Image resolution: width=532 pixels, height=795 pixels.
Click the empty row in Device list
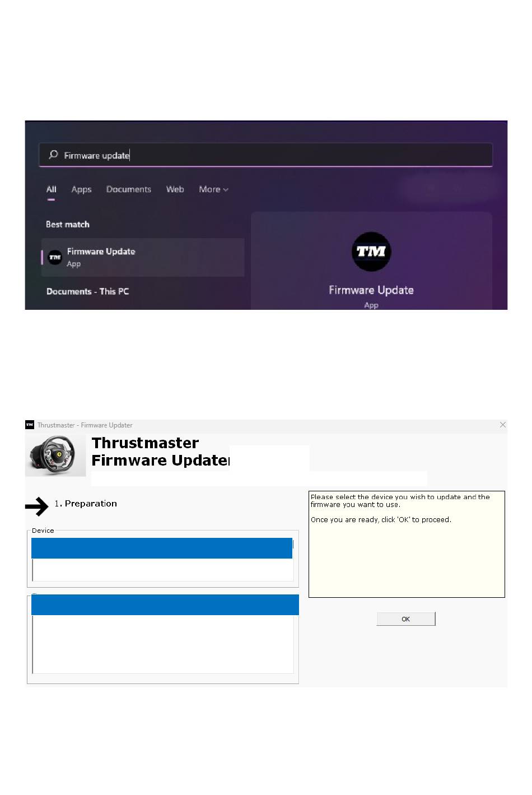pyautogui.click(x=163, y=570)
